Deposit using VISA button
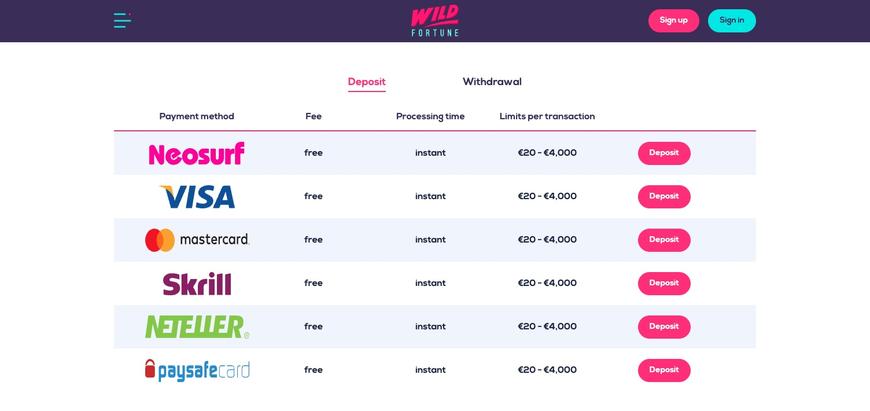The width and height of the screenshot is (870, 411). pos(664,196)
